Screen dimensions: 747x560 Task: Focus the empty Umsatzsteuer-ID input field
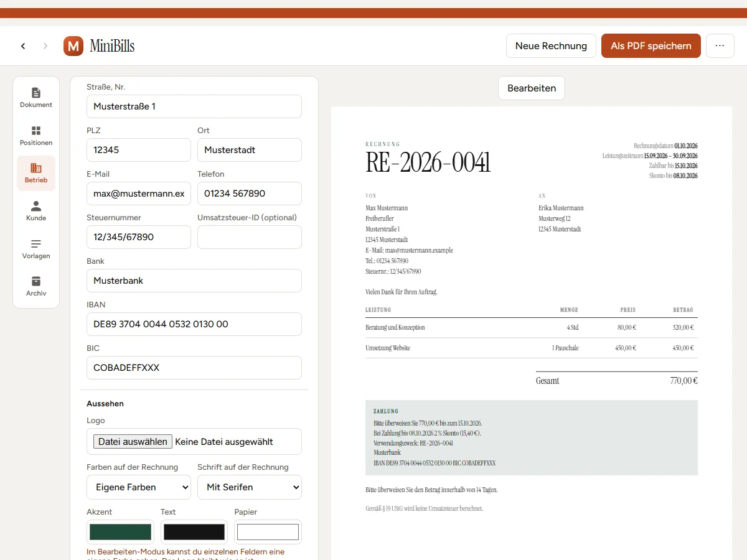[250, 237]
